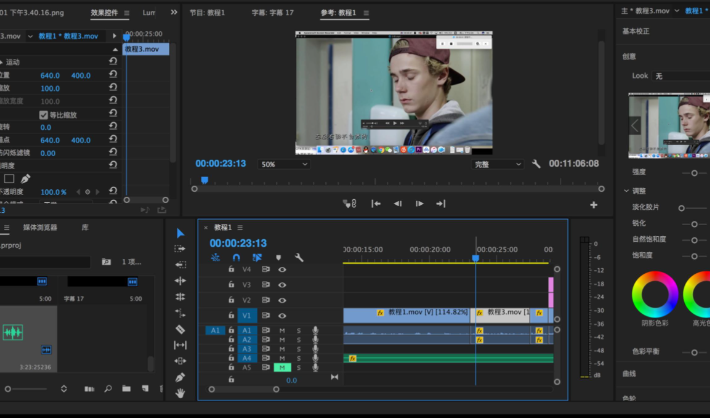Screen dimensions: 710x418
Task: Open the 媒体浏览器 panel tab
Action: (x=40, y=227)
